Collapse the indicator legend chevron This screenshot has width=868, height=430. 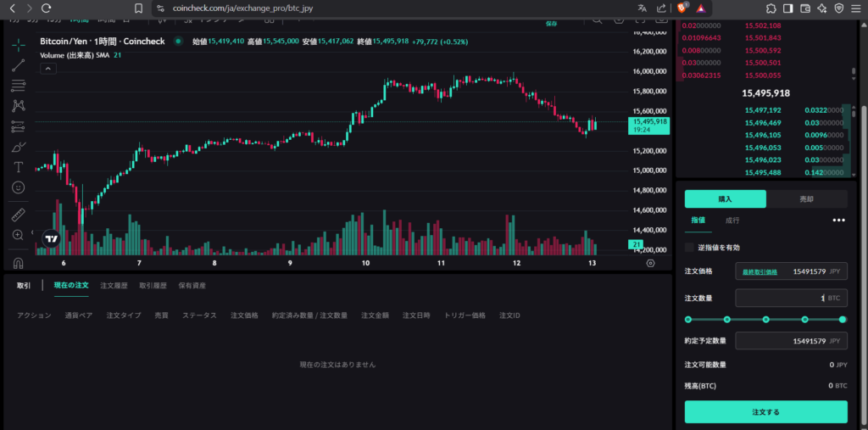coord(48,69)
